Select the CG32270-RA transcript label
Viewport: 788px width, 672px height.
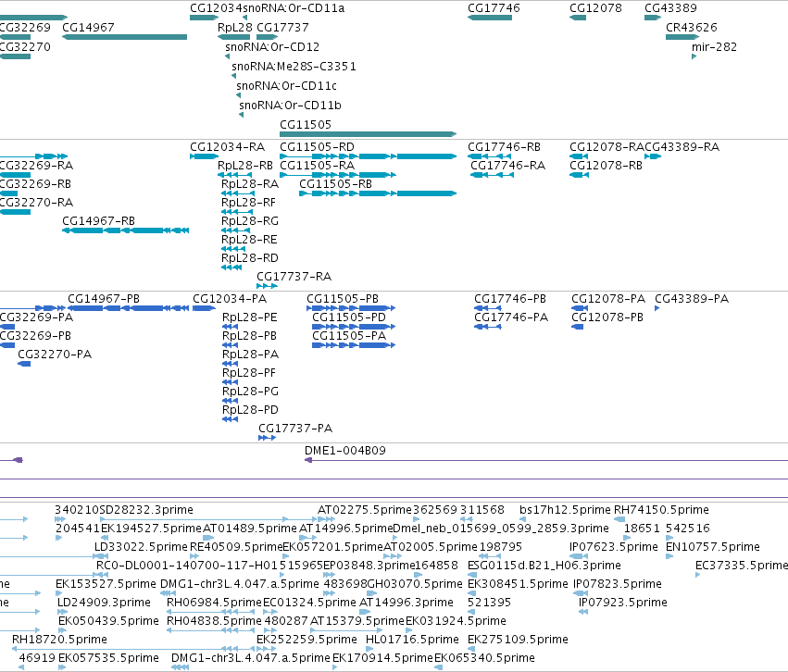pyautogui.click(x=36, y=203)
